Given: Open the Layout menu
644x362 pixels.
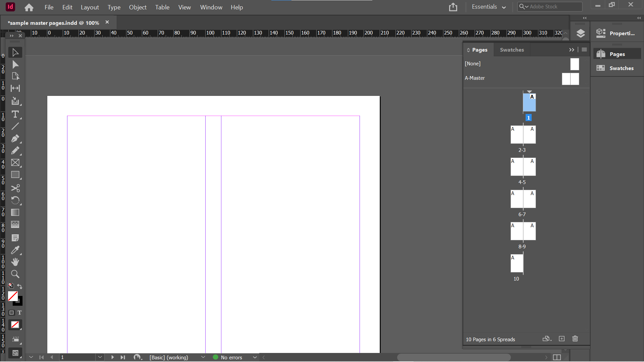Looking at the screenshot, I should pos(90,7).
